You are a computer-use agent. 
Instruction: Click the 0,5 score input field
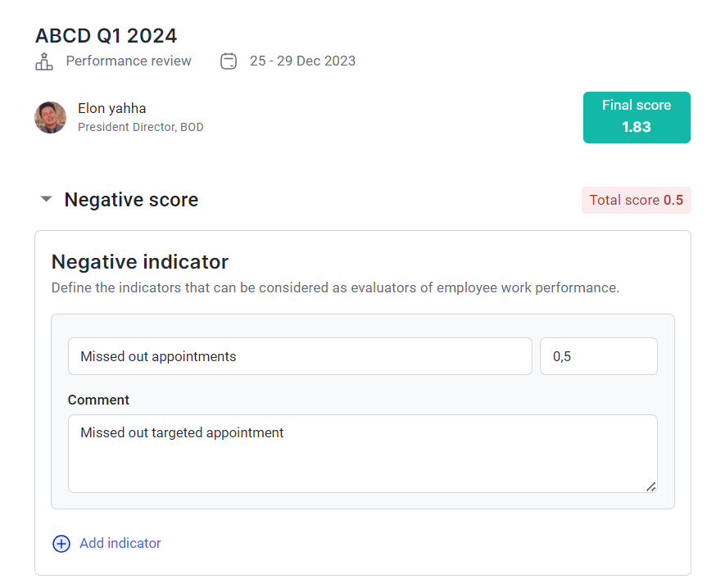point(598,356)
